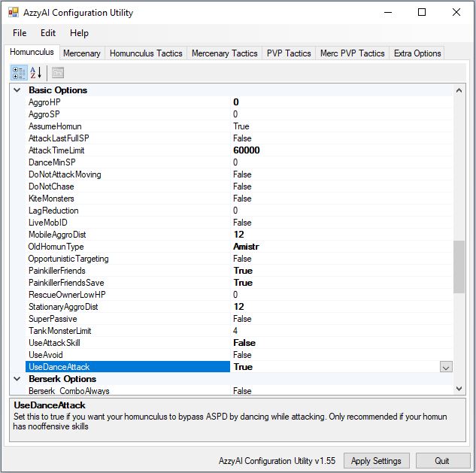Click the AttackTimeLimit value 60000
476x473 pixels.
tap(247, 150)
